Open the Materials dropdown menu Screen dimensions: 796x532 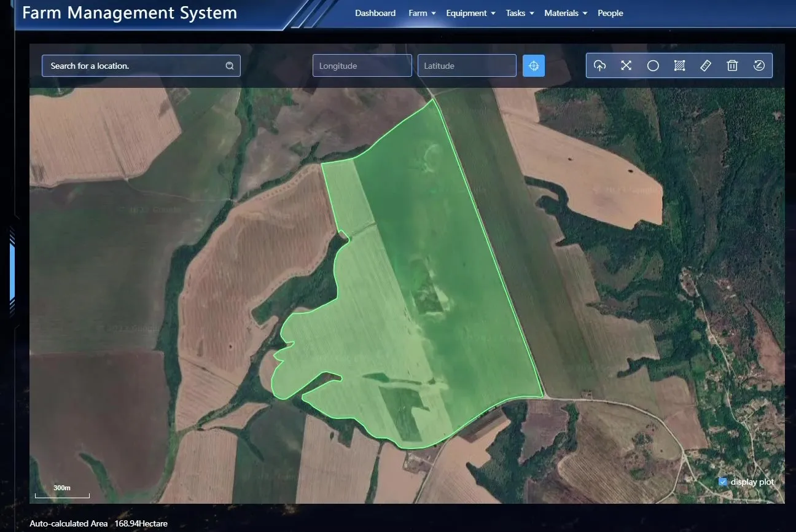pyautogui.click(x=566, y=13)
